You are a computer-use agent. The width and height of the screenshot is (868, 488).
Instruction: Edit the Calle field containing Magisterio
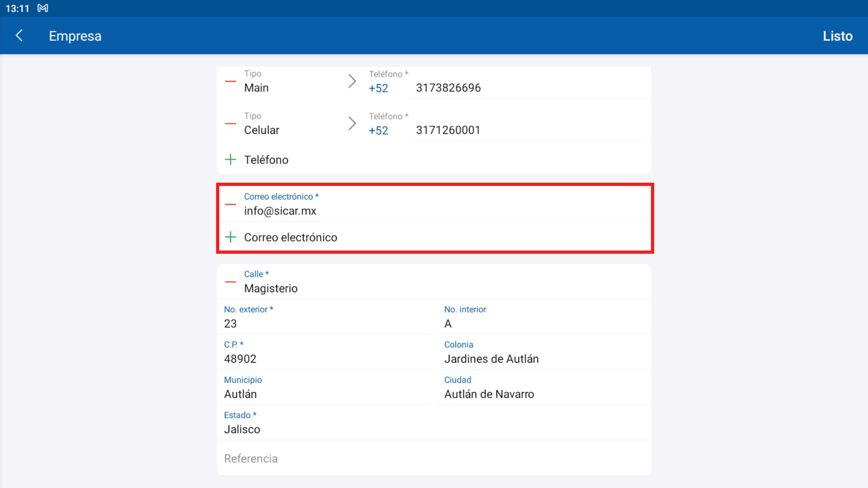click(x=434, y=288)
